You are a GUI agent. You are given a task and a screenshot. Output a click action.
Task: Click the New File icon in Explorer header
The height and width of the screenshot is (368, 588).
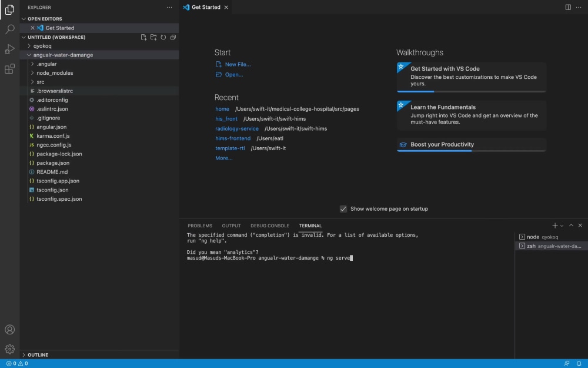tap(143, 37)
